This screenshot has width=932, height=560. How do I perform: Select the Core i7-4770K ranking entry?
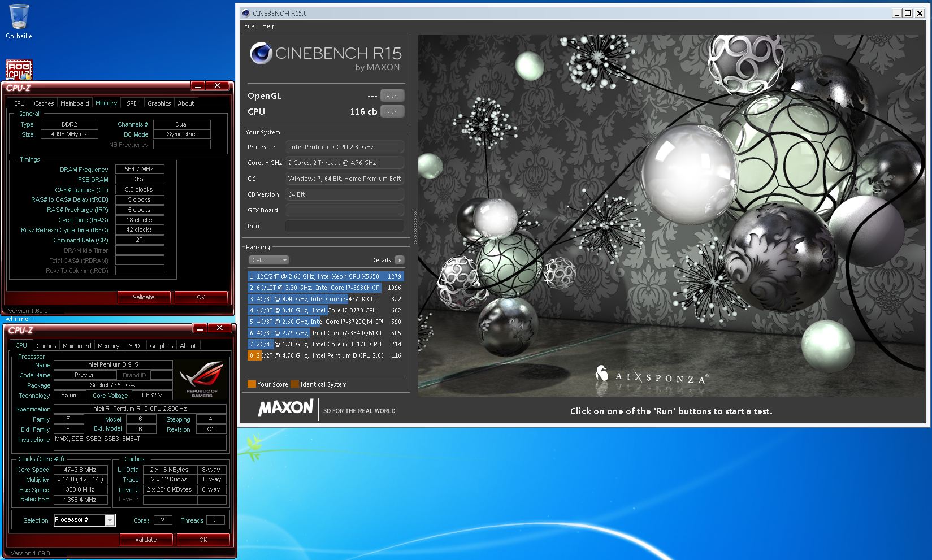(x=326, y=299)
